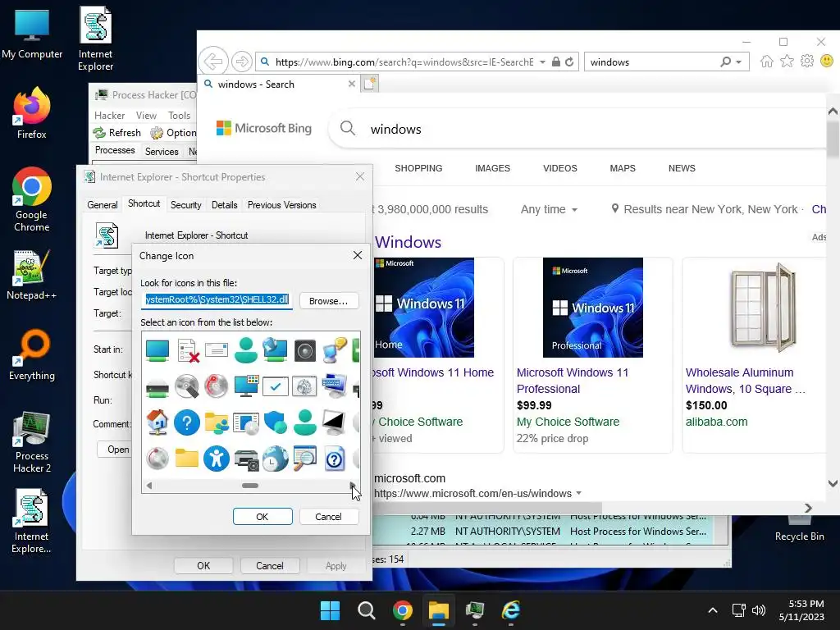Open Wholesale Aluminum Windows listing link
This screenshot has height=630, width=840.
tap(745, 381)
